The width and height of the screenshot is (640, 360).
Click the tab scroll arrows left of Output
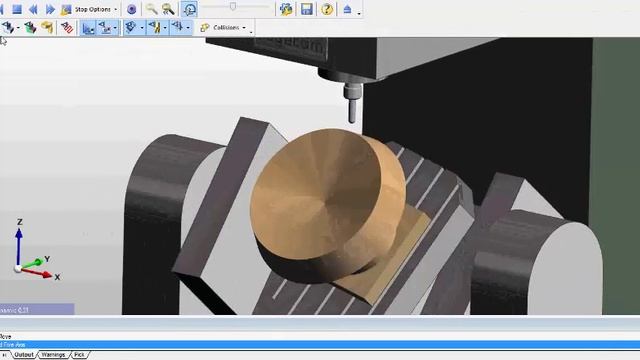(4, 355)
